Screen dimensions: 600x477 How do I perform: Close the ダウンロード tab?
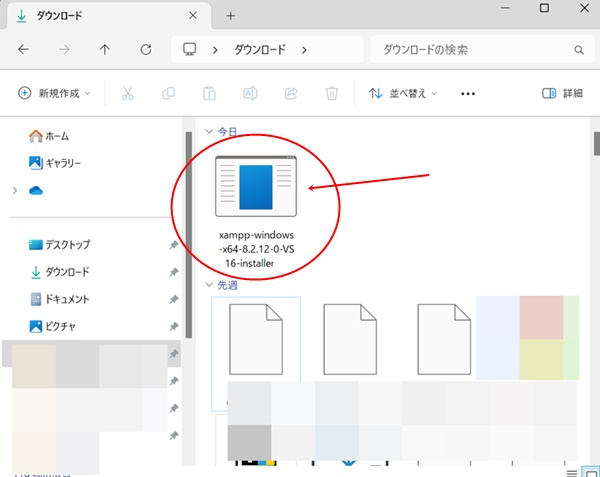tap(193, 15)
